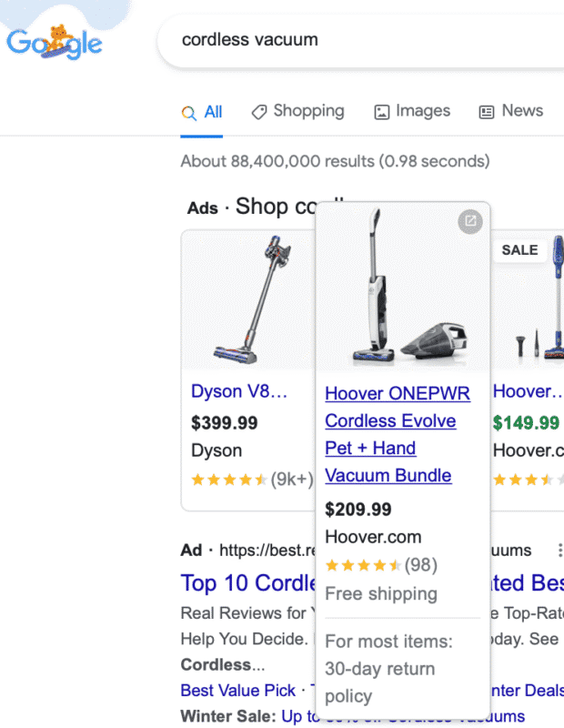
Task: Click the Best Value Pick link
Action: pyautogui.click(x=237, y=691)
